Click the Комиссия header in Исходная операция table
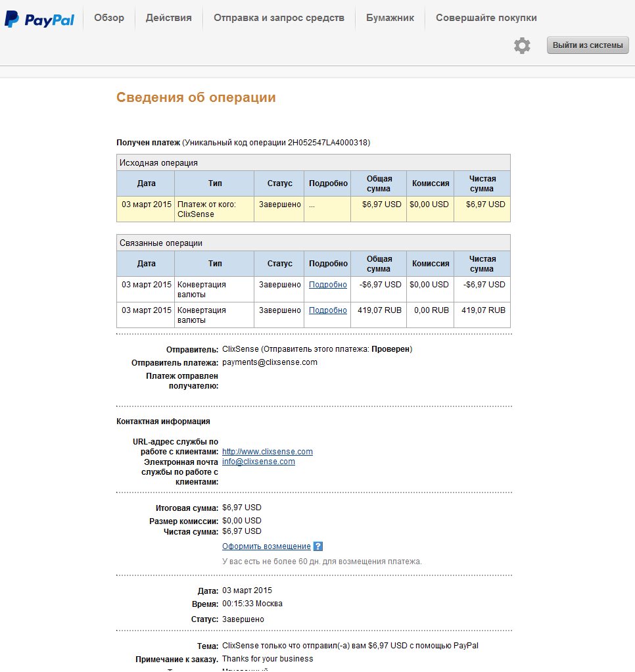635x672 pixels. pyautogui.click(x=430, y=183)
